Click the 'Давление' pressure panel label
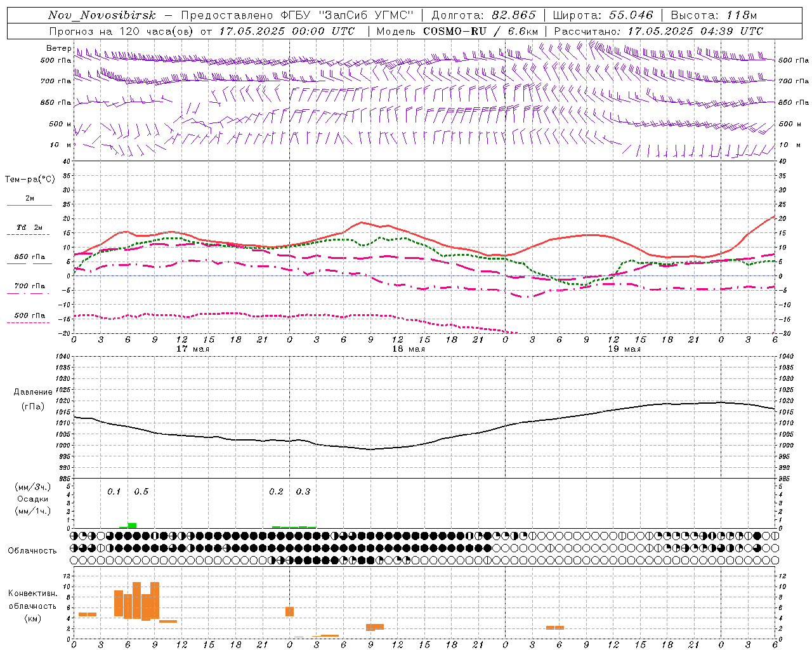Image resolution: width=812 pixels, height=650 pixels. pos(33,392)
